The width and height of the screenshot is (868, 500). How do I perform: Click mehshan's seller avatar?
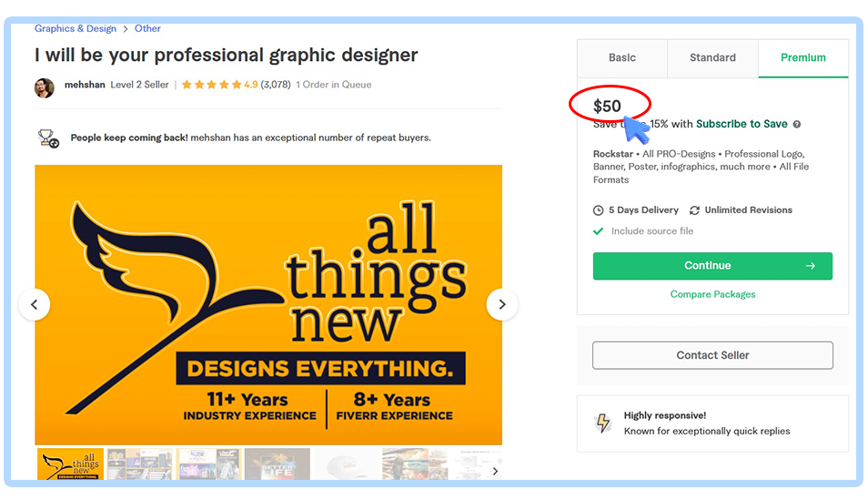click(x=45, y=86)
